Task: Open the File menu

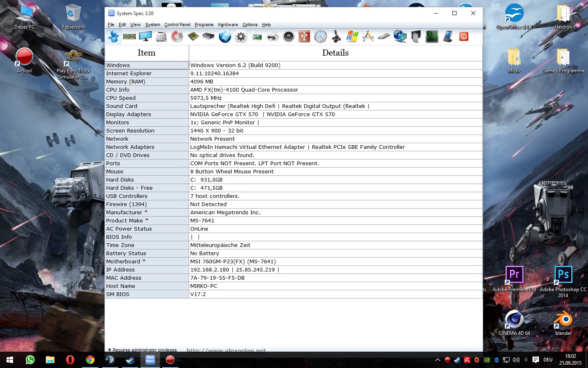Action: (111, 25)
